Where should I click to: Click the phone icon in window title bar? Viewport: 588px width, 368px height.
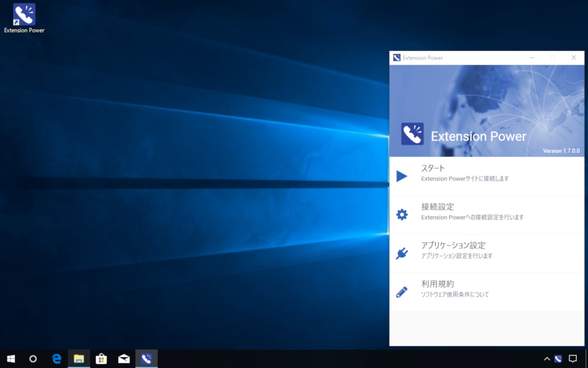click(x=396, y=57)
